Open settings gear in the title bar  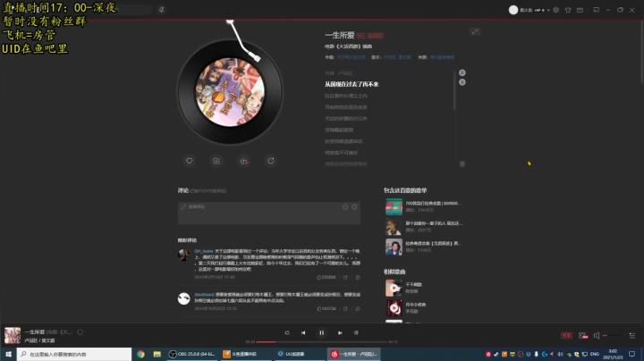click(x=556, y=10)
